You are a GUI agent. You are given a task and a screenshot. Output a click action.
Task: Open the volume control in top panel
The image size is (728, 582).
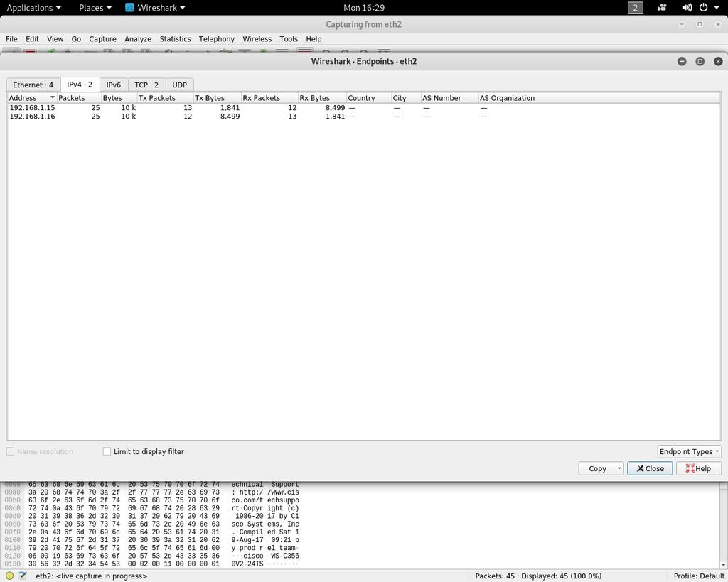(x=687, y=7)
